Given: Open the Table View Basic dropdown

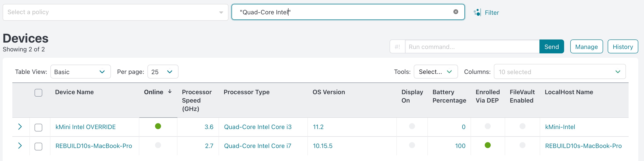Looking at the screenshot, I should [x=81, y=72].
